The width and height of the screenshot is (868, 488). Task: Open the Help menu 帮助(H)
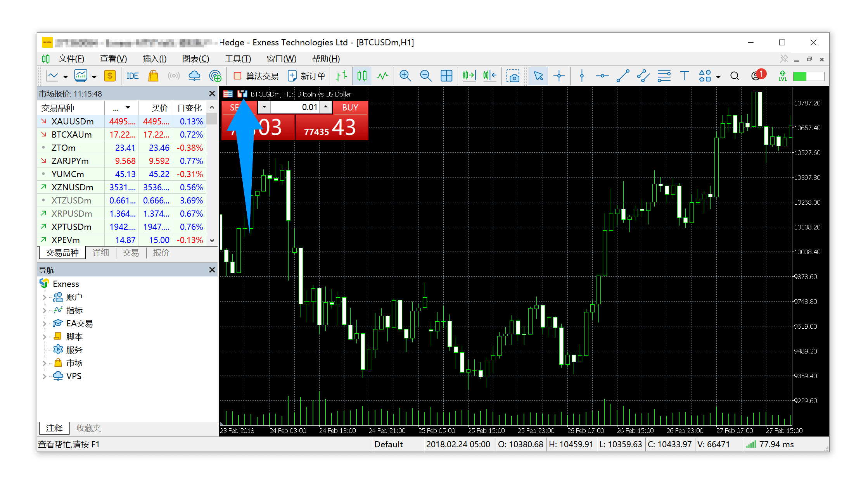326,59
